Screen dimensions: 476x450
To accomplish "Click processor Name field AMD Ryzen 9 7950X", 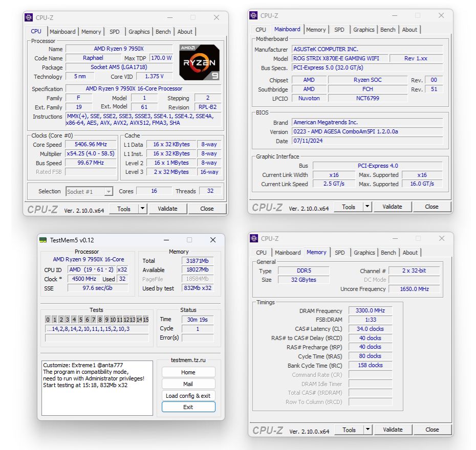I will click(119, 49).
